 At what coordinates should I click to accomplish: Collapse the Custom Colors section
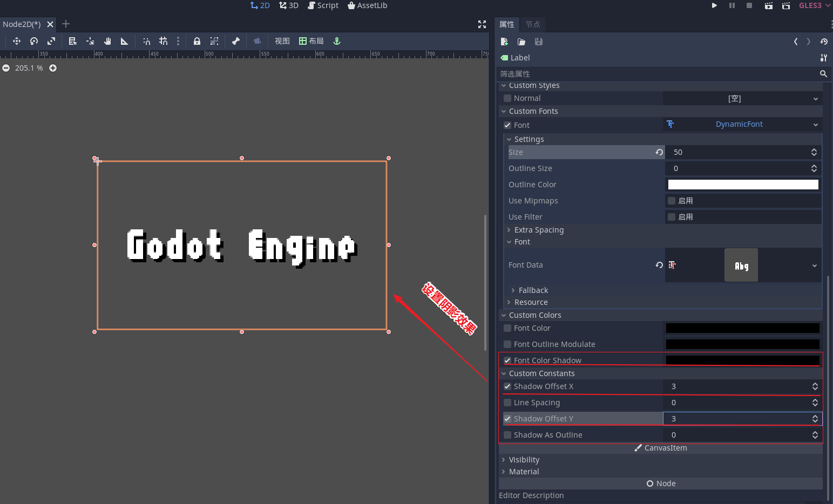coord(504,315)
